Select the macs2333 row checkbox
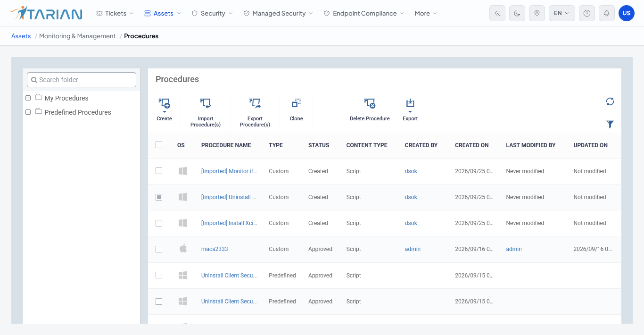The height and width of the screenshot is (335, 644). pyautogui.click(x=159, y=249)
